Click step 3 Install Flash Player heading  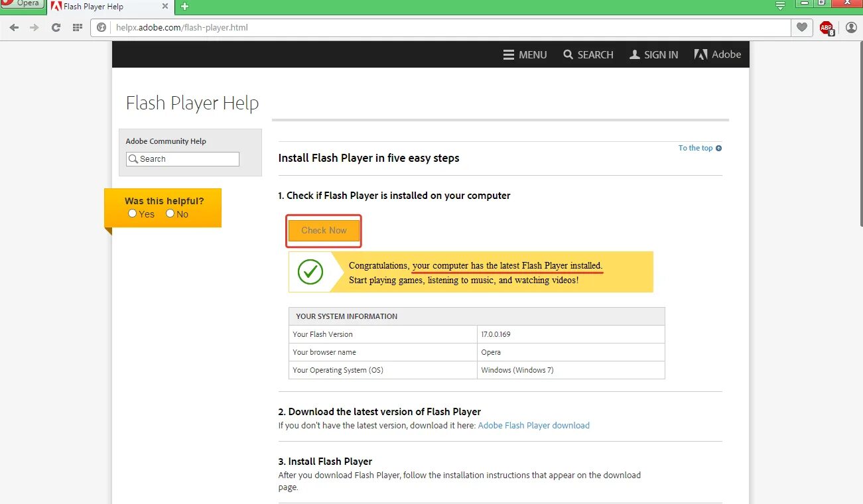tap(325, 462)
